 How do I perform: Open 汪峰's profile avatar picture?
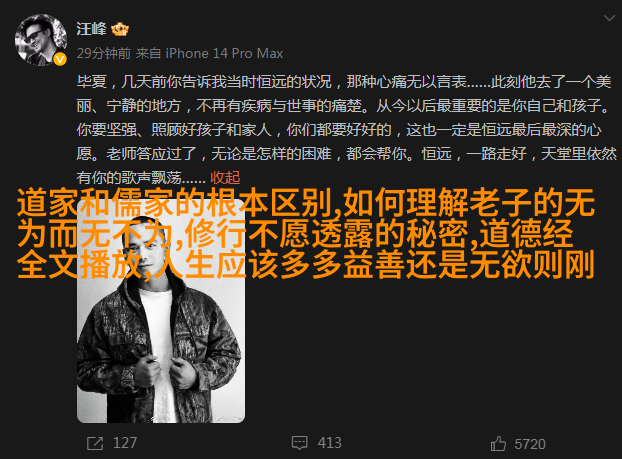(x=41, y=40)
